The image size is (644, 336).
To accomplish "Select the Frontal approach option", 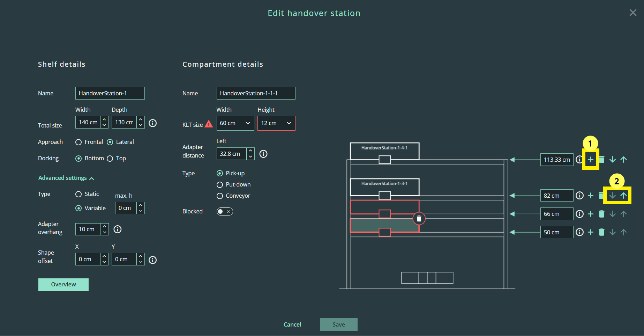I will [x=79, y=142].
